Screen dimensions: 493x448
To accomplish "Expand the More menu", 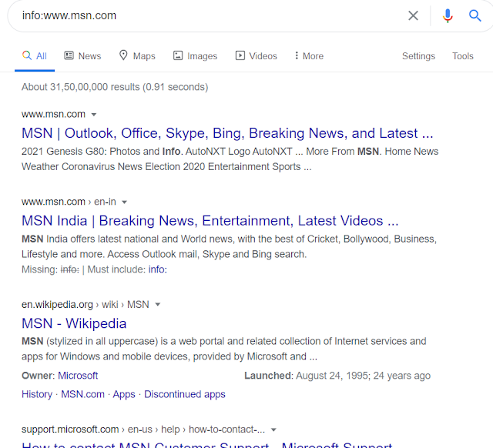I will pos(309,56).
